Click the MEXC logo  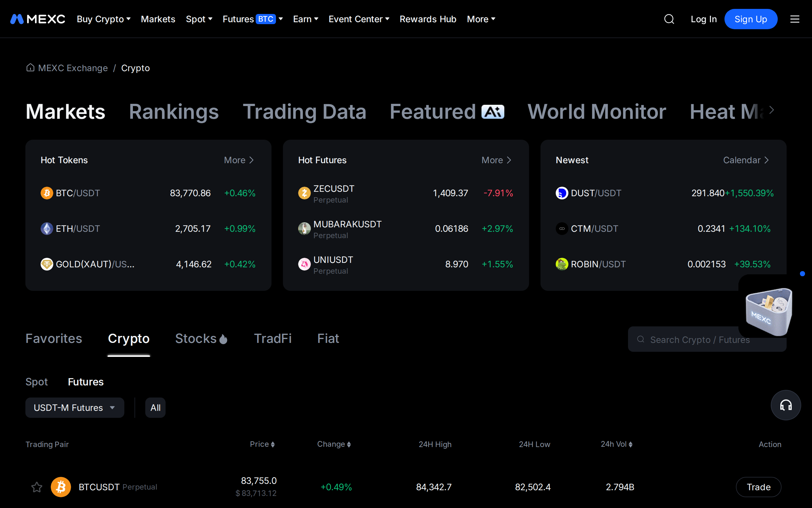[x=37, y=19]
